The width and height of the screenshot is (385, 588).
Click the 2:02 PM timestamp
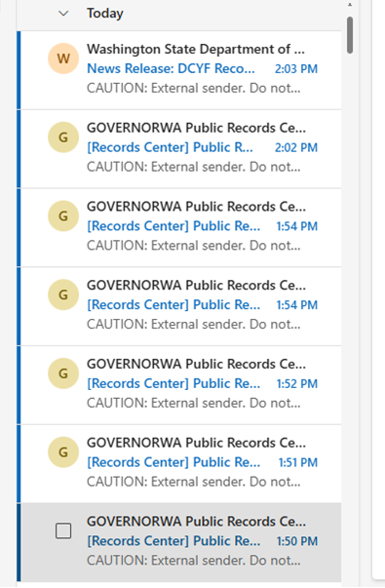click(296, 148)
